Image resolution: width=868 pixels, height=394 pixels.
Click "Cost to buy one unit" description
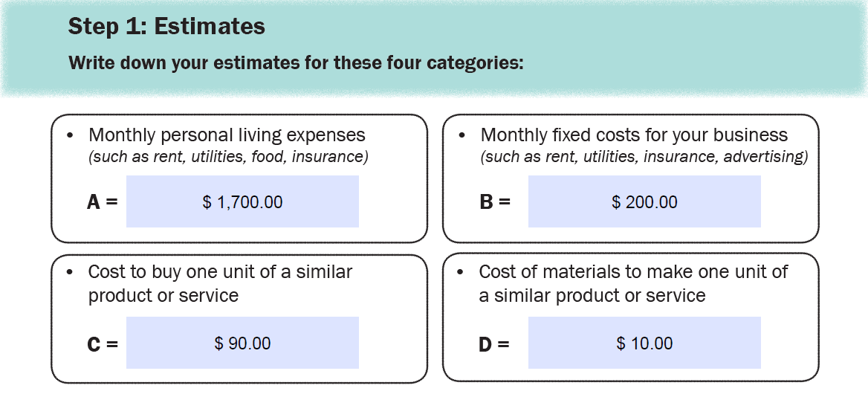pos(220,283)
